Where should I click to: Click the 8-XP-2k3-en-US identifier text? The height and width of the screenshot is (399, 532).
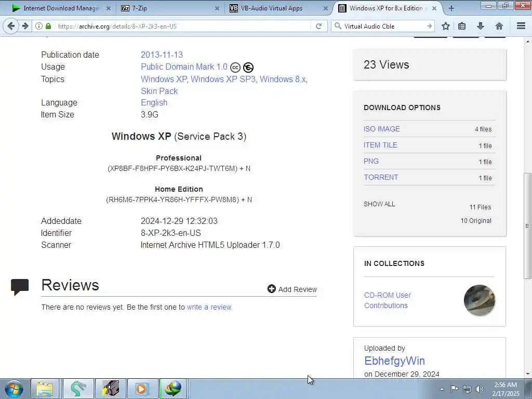tap(170, 233)
